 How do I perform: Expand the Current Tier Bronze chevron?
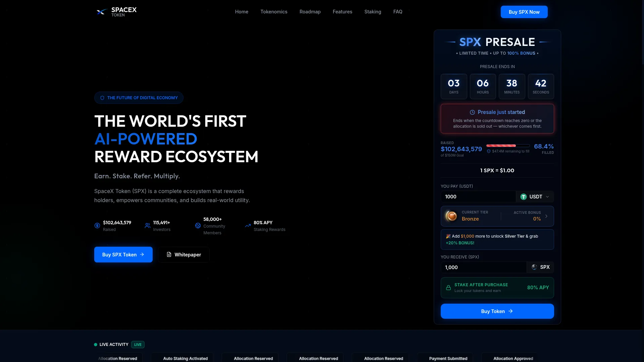tap(546, 216)
